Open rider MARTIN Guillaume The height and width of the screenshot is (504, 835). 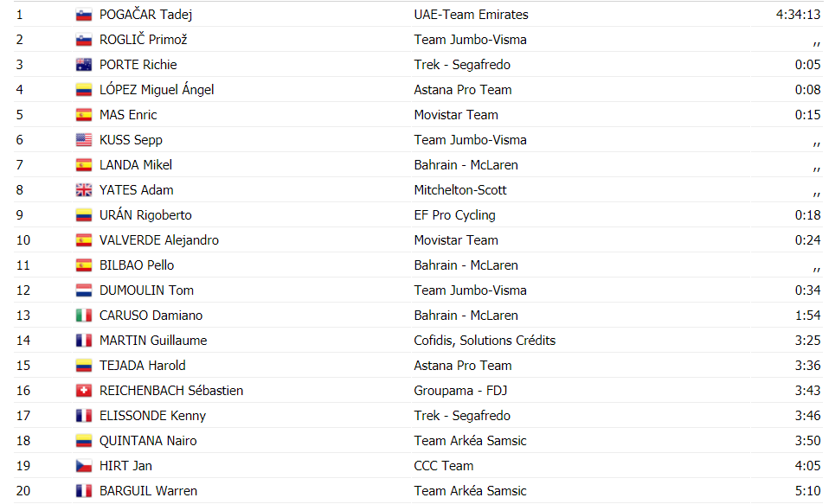153,341
